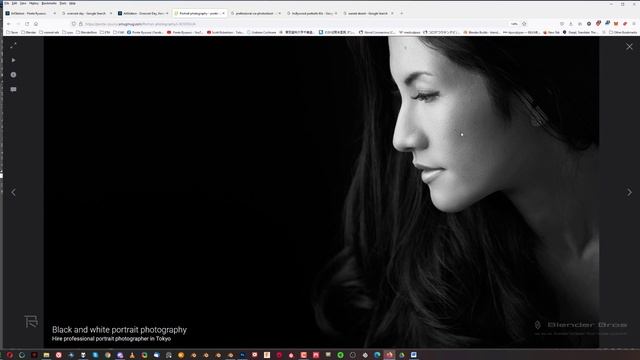Image resolution: width=640 pixels, height=360 pixels.
Task: Click the caption 'Black and white portrait photography'
Action: (x=119, y=330)
